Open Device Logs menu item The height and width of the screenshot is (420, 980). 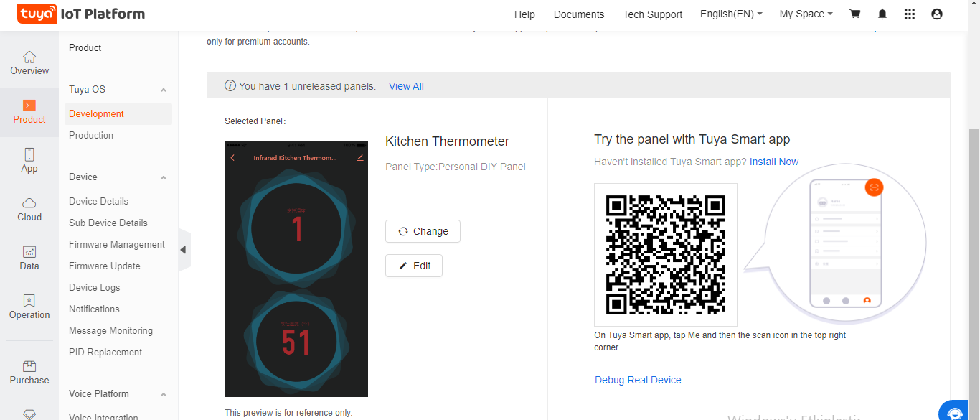pyautogui.click(x=95, y=287)
